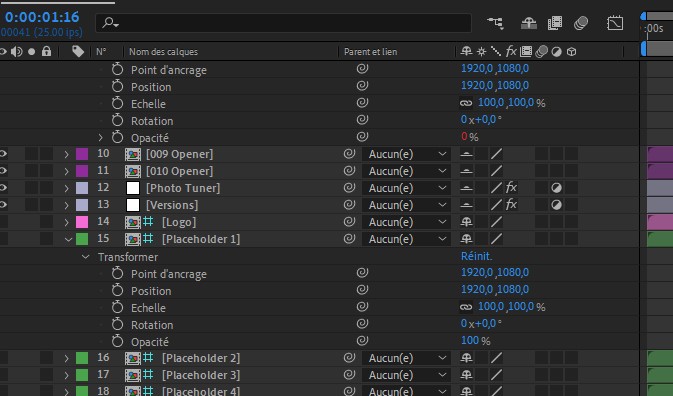Click Réinit. to reset Transformer

pos(476,256)
